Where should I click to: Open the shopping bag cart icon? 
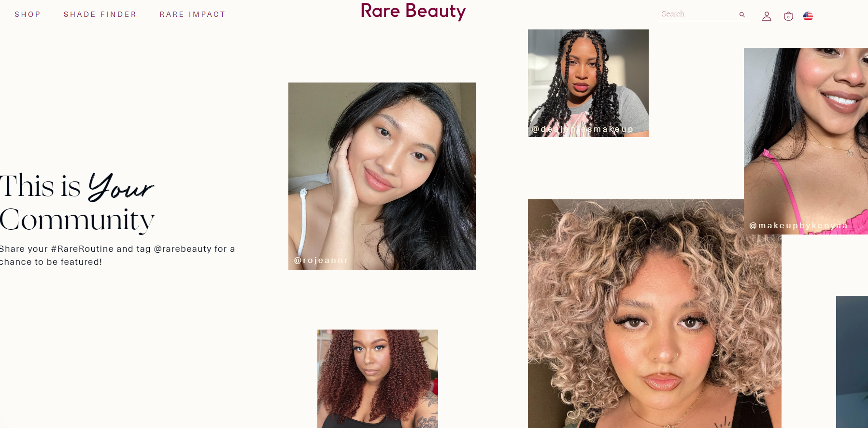click(x=788, y=16)
